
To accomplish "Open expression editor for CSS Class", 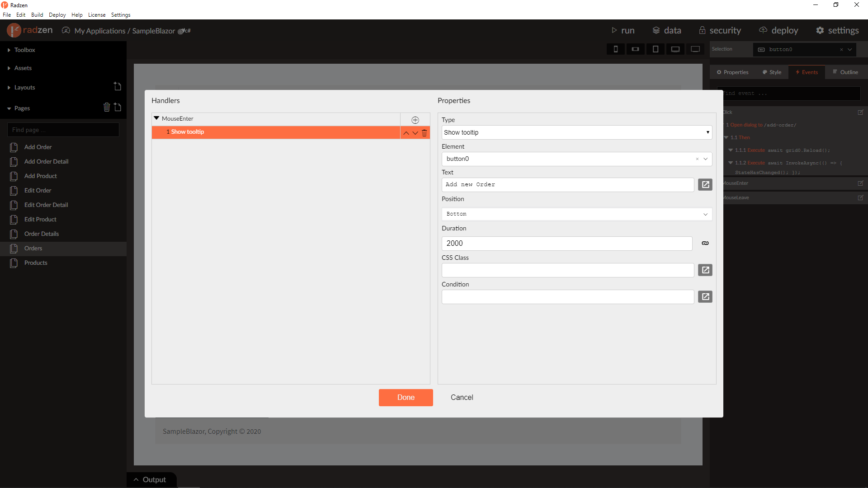I will click(x=705, y=270).
